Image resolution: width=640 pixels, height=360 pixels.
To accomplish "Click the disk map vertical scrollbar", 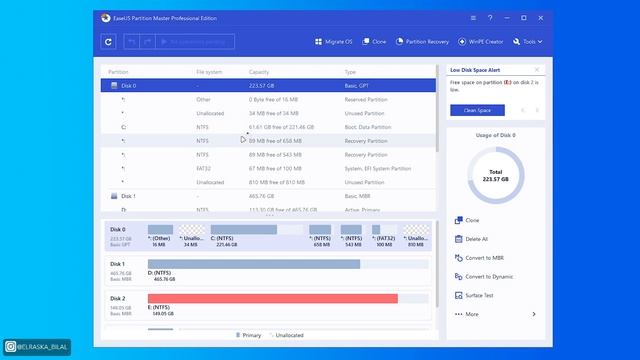I will pos(438,264).
